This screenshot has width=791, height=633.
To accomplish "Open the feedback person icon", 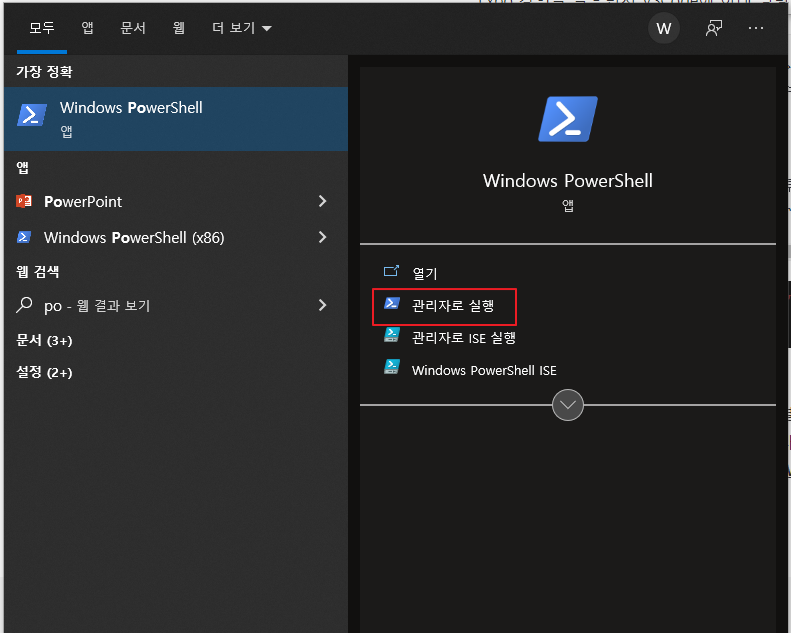I will point(714,28).
